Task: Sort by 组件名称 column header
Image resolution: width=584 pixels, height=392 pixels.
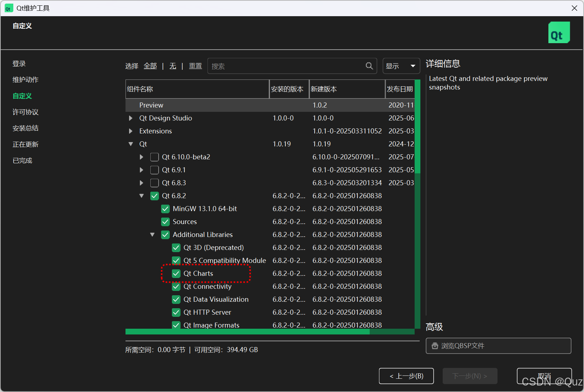Action: pyautogui.click(x=197, y=89)
